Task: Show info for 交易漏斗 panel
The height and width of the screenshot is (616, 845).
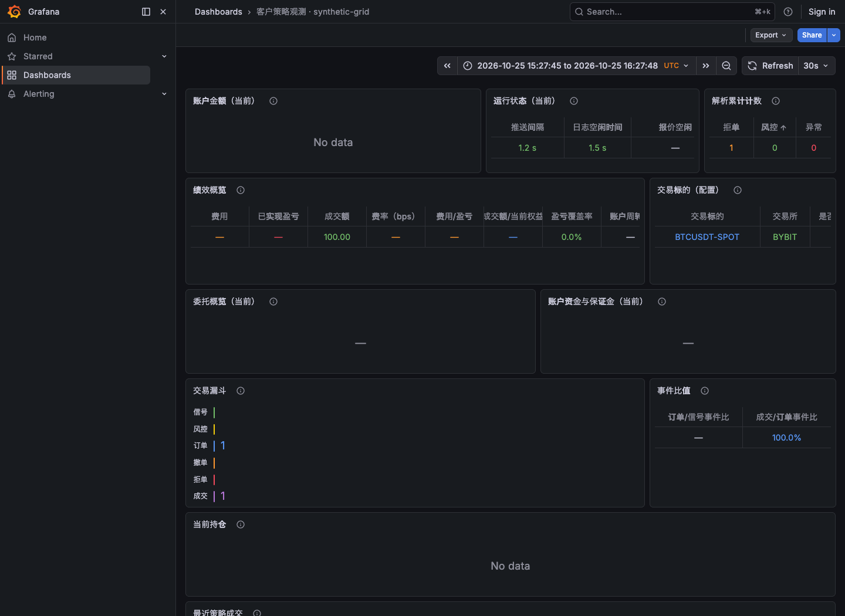Action: pos(241,391)
